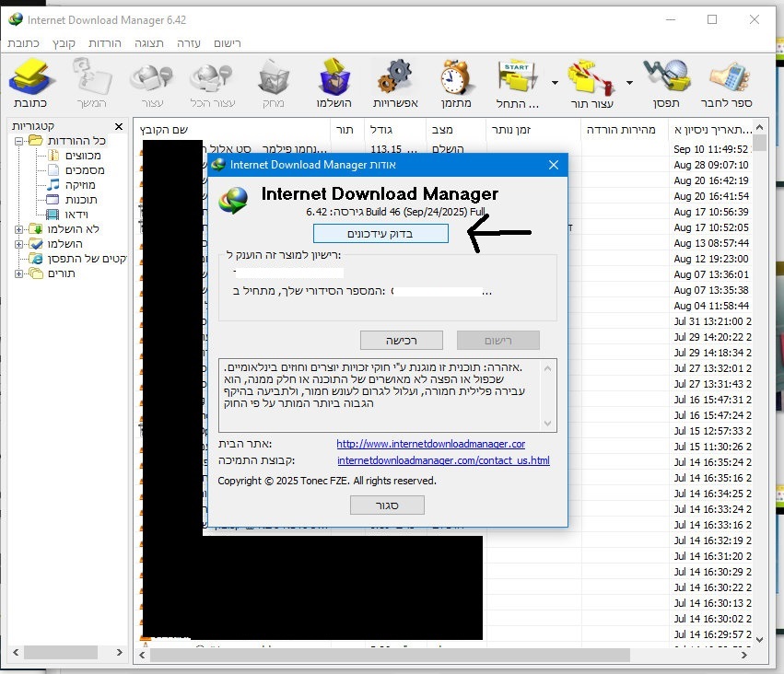Select Grabber projects (קטים של התפסן) item
This screenshot has width=784, height=674.
pos(87,259)
